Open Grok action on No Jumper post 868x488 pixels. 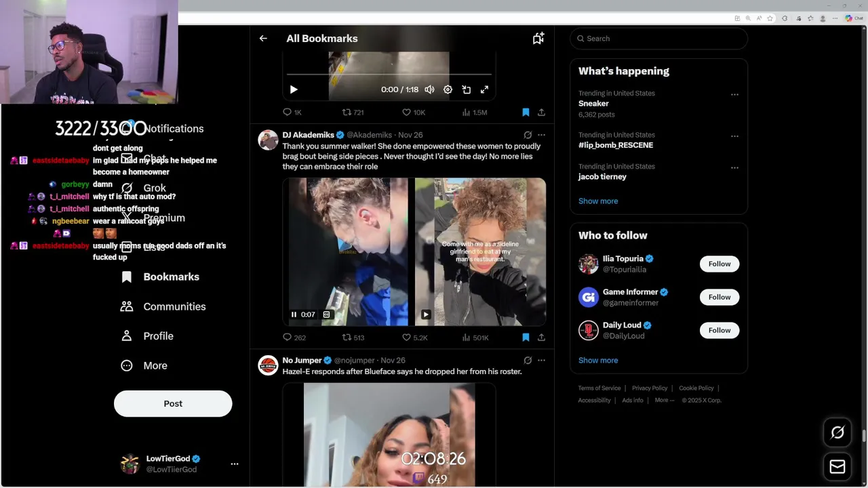point(528,361)
